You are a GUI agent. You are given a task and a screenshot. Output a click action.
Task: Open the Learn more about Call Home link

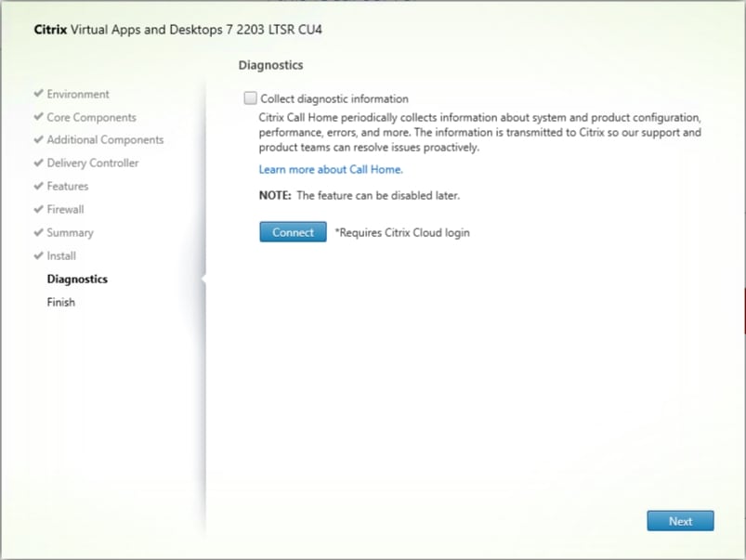pyautogui.click(x=330, y=169)
